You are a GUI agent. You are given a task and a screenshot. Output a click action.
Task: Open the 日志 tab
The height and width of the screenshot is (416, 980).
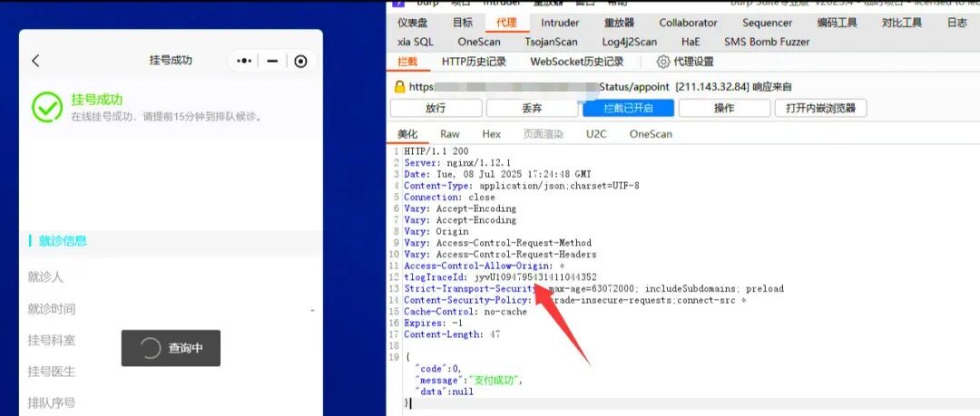[957, 24]
